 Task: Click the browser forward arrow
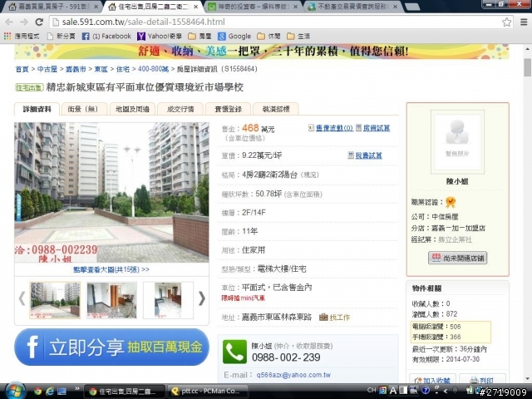[24, 22]
